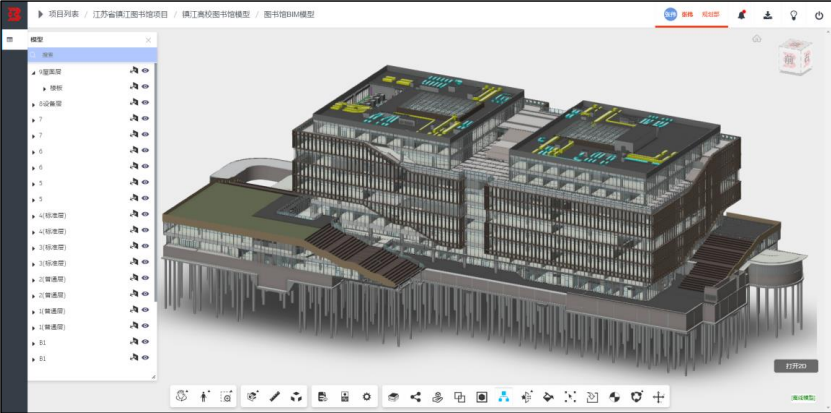Click the 规划部 department label
Screen dimensions: 831x413
click(711, 15)
